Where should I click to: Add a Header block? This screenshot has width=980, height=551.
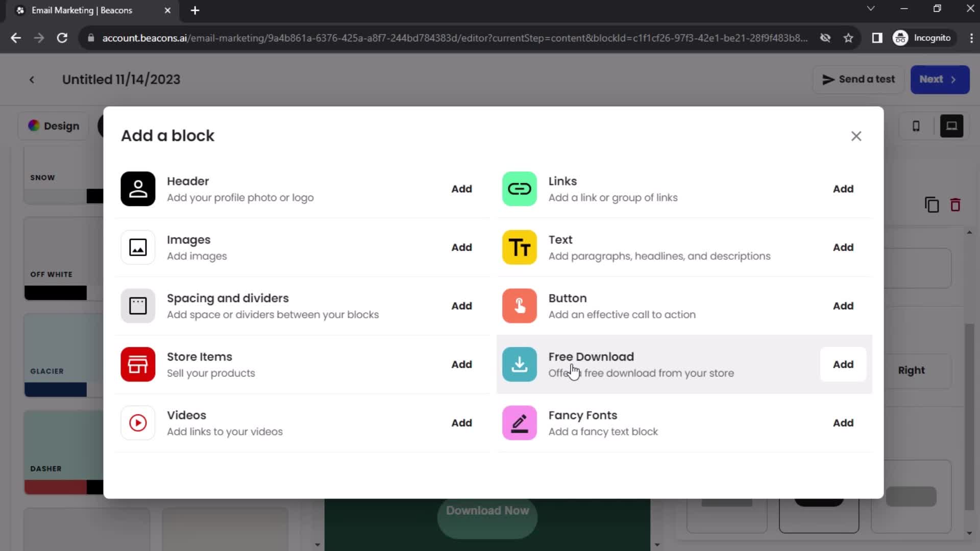[x=462, y=188]
